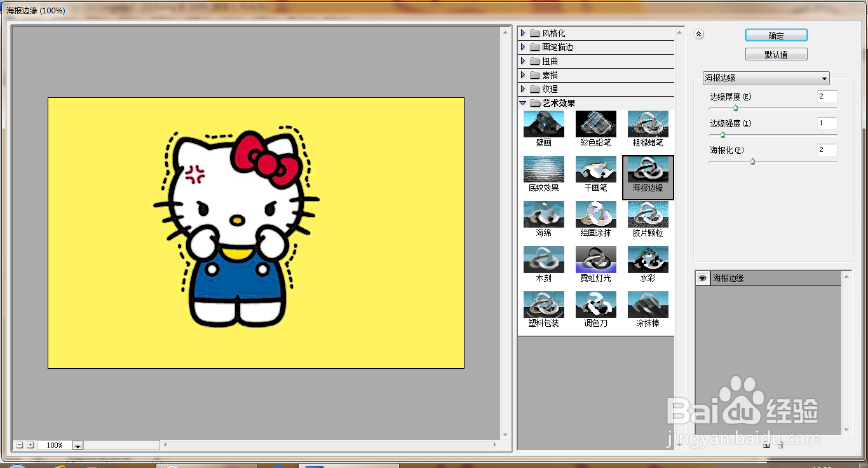Click the zoom in plus button
The height and width of the screenshot is (468, 868).
pos(31,445)
